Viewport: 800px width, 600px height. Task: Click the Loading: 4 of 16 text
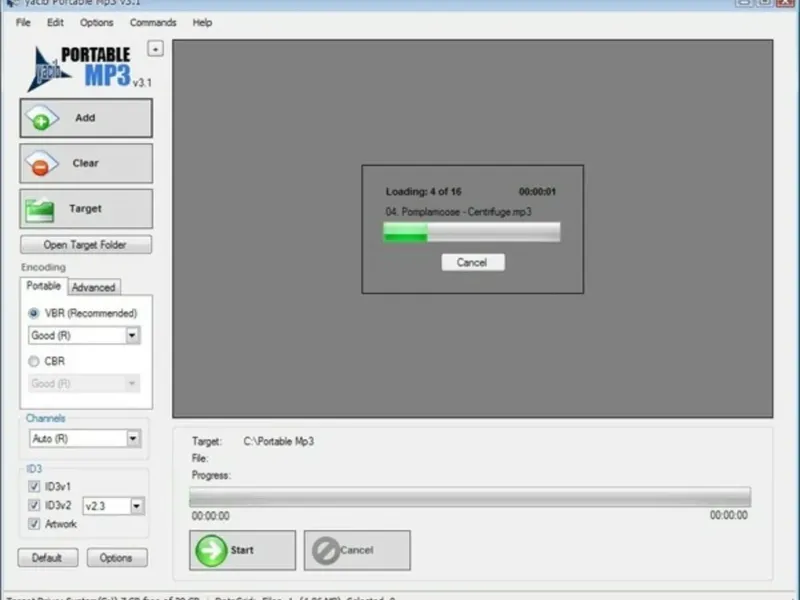tap(423, 192)
